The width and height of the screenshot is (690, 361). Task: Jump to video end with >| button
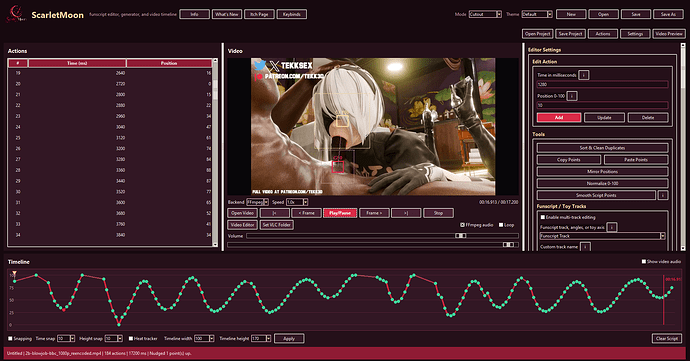tap(406, 213)
